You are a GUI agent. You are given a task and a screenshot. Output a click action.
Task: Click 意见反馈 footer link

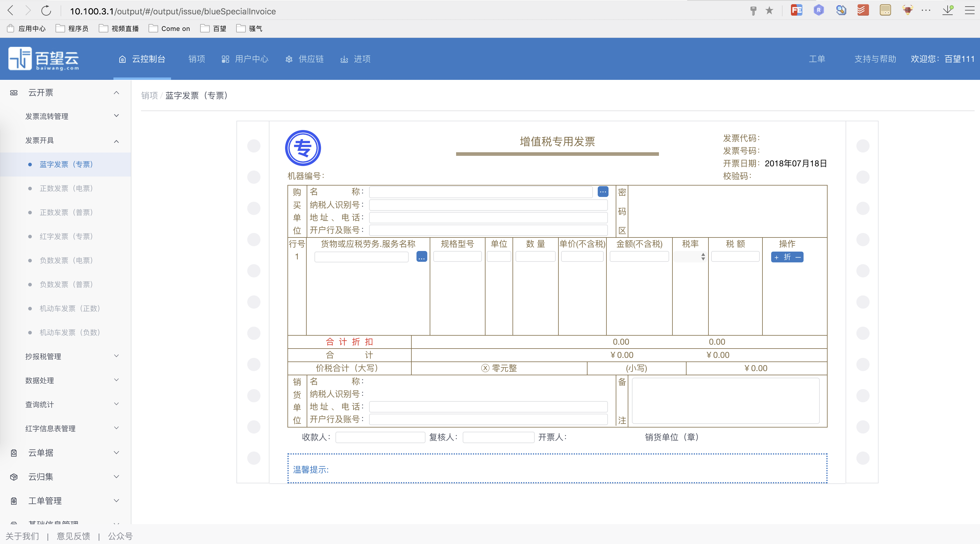pyautogui.click(x=74, y=536)
